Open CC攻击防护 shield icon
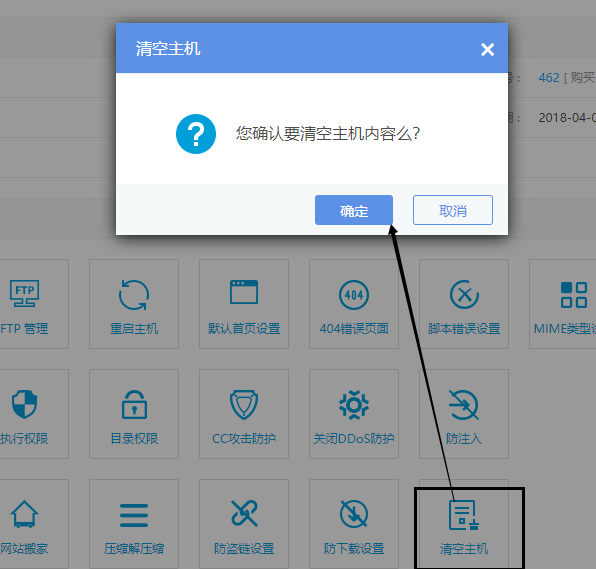596x569 pixels. click(244, 405)
